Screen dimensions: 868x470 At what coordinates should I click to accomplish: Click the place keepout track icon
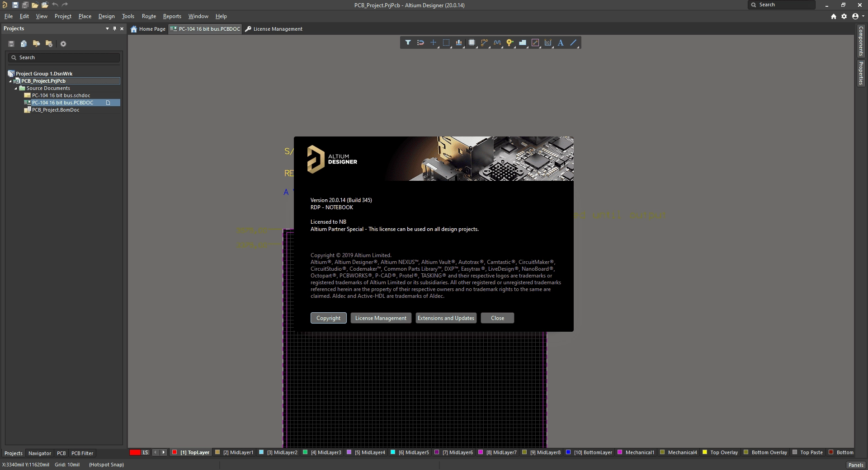coord(535,42)
